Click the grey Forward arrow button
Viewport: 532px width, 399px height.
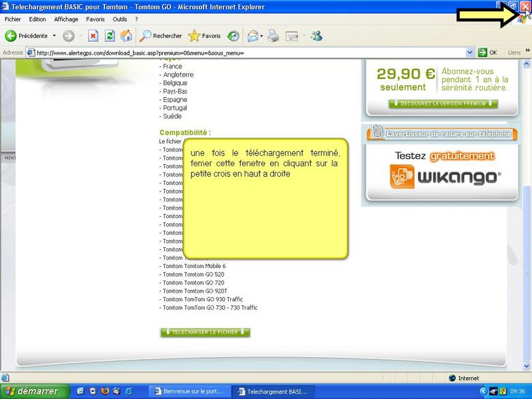(x=68, y=36)
